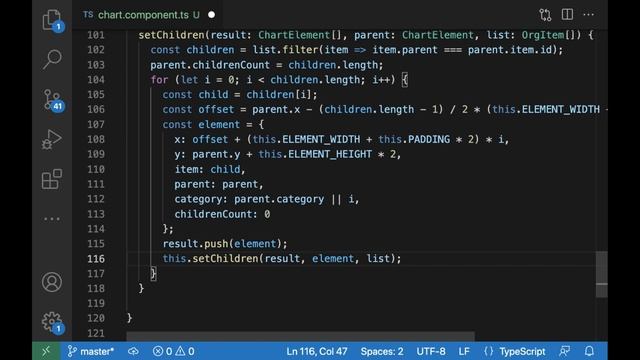The image size is (640, 360).
Task: Open notifications bell in status bar
Action: 589,351
